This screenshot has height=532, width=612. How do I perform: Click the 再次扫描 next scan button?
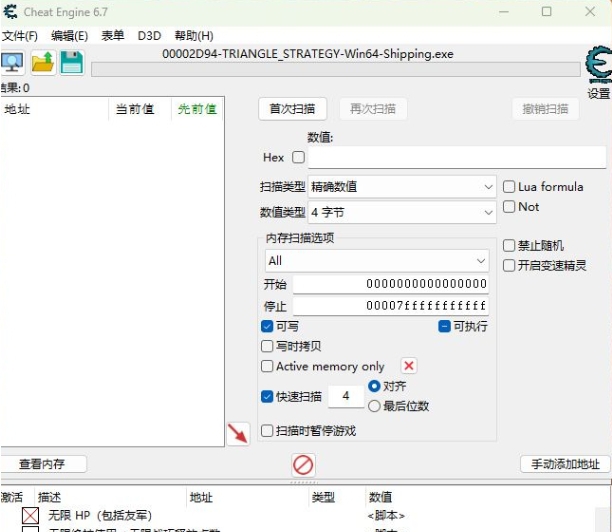click(x=373, y=109)
